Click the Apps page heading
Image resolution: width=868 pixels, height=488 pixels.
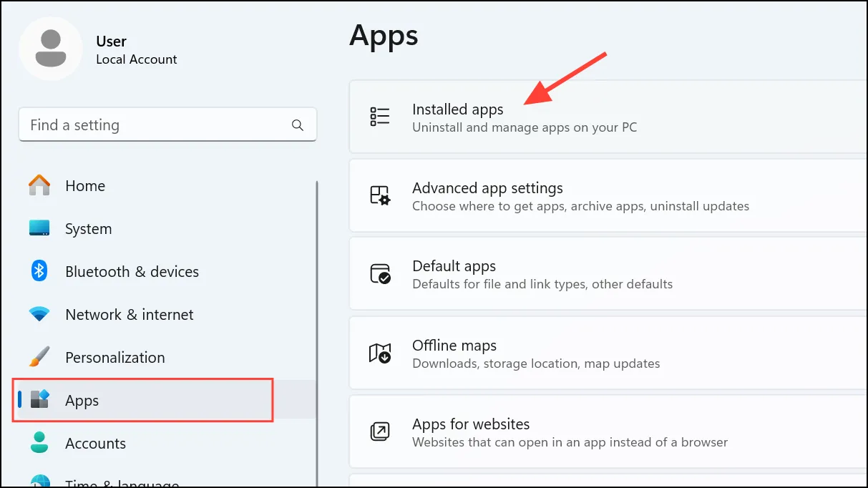(384, 35)
